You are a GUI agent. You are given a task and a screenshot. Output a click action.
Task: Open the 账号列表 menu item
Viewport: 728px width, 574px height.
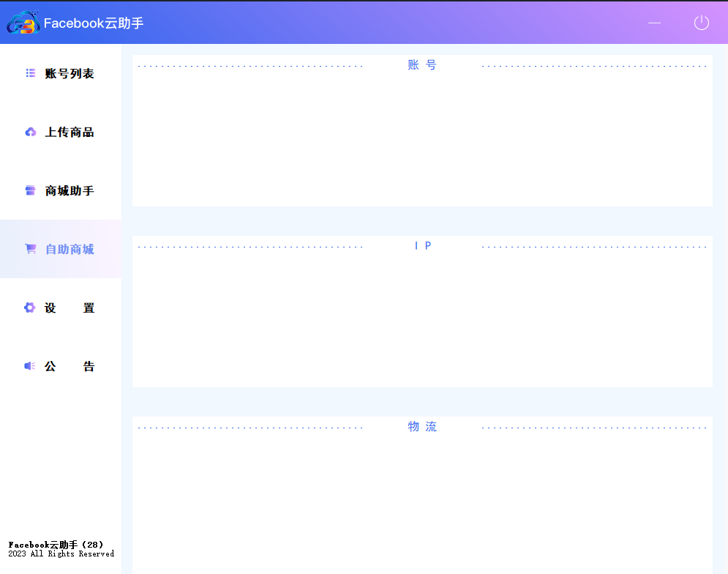click(70, 73)
